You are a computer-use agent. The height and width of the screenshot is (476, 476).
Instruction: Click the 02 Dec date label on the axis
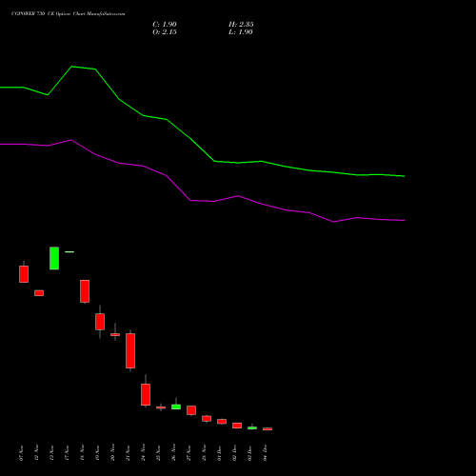[x=234, y=453]
